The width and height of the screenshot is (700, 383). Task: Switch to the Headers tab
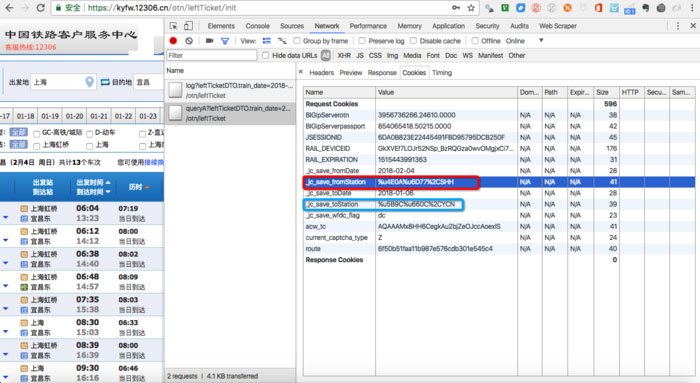tap(321, 72)
